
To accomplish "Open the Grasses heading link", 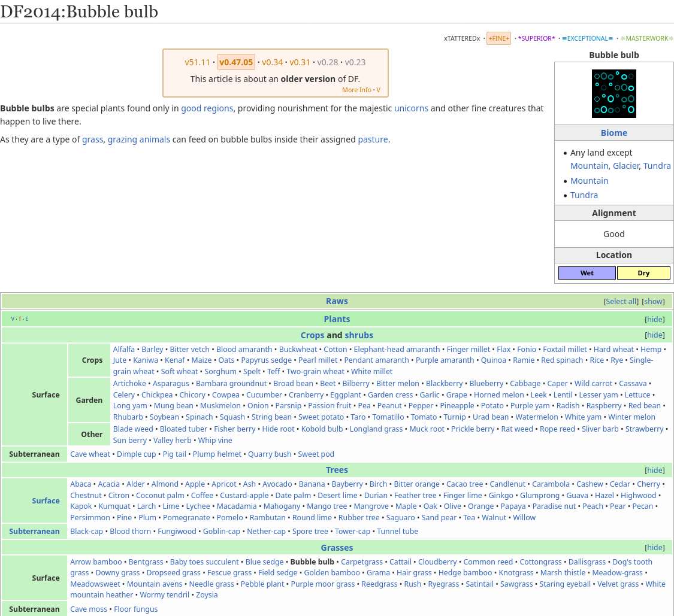I will pyautogui.click(x=337, y=548).
